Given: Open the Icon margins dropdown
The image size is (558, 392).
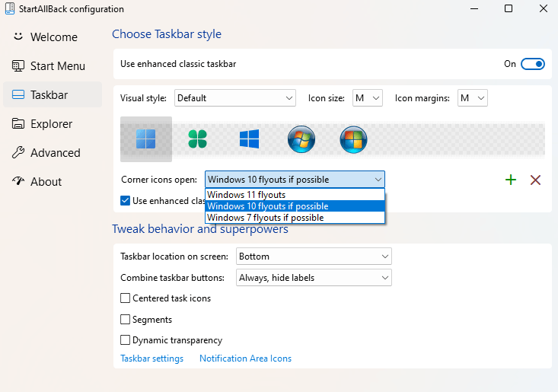Looking at the screenshot, I should tap(473, 98).
